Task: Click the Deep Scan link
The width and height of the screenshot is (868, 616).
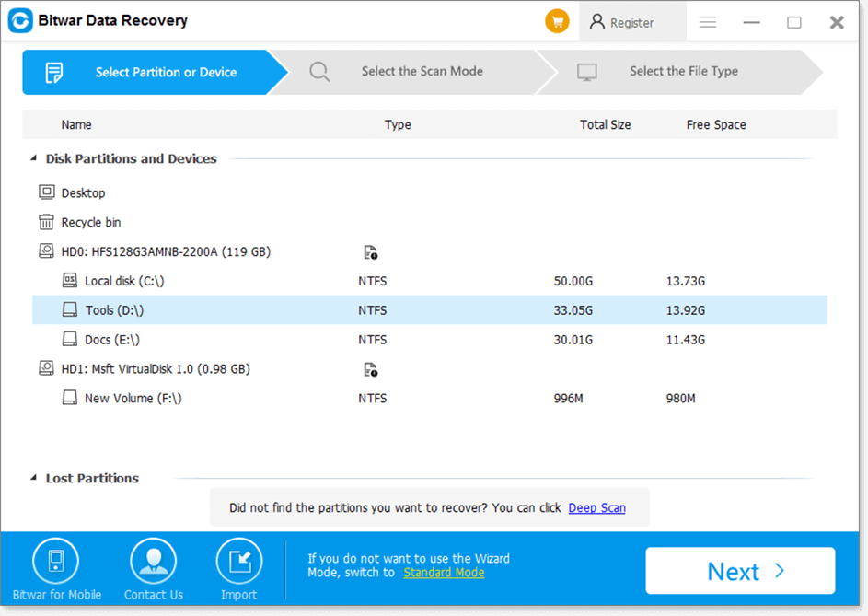Action: click(596, 508)
